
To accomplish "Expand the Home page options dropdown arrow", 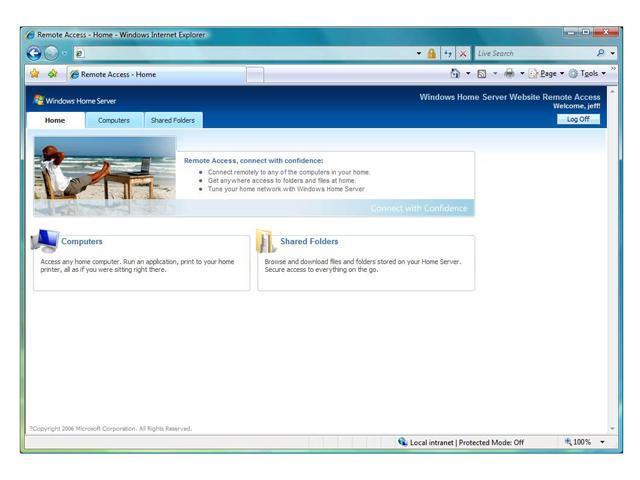I will 468,74.
